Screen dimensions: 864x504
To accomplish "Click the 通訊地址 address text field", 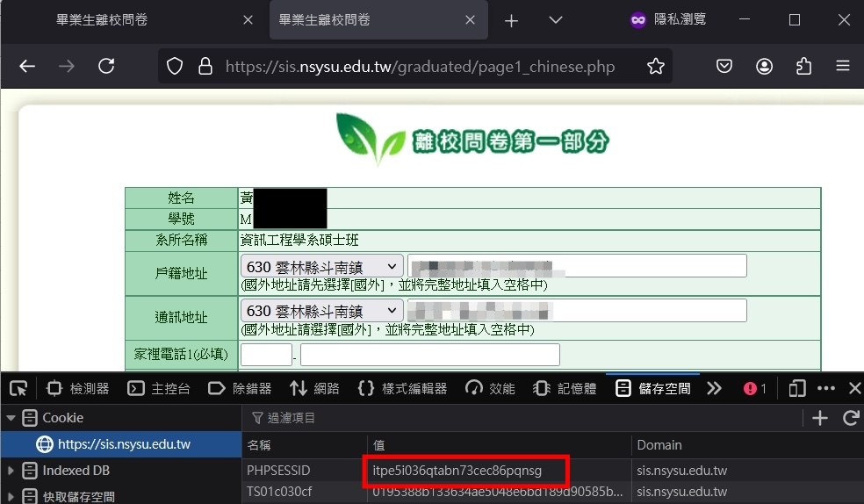I will click(577, 311).
